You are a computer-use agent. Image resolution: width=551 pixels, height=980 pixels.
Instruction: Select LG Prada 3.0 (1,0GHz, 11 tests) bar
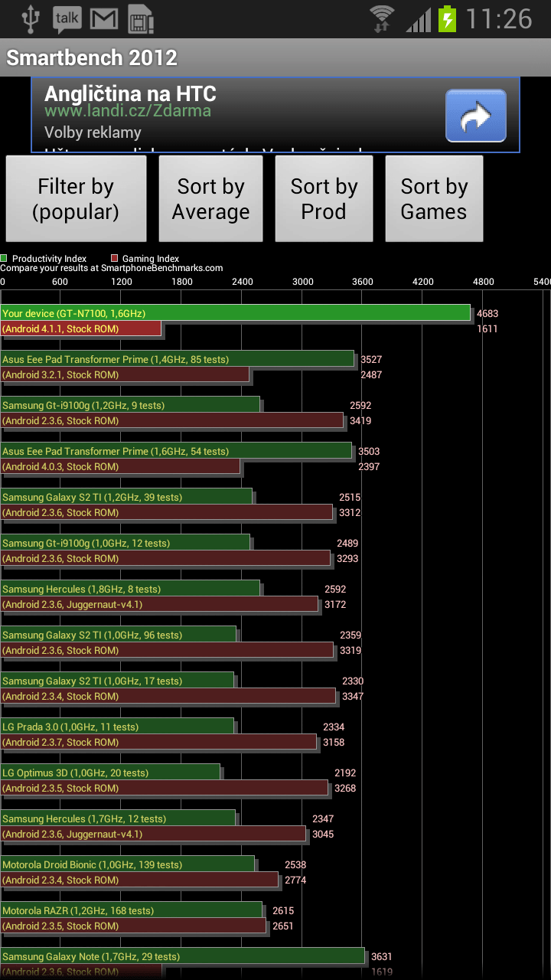(x=117, y=727)
